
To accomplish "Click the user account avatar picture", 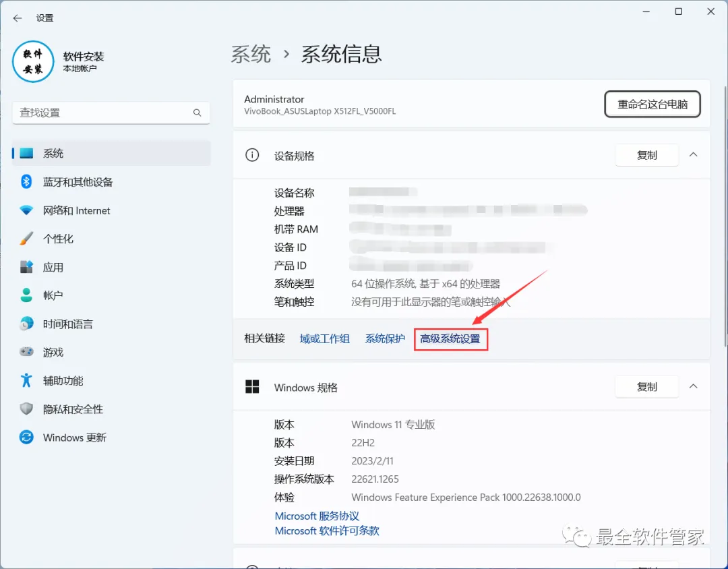I will pos(33,62).
